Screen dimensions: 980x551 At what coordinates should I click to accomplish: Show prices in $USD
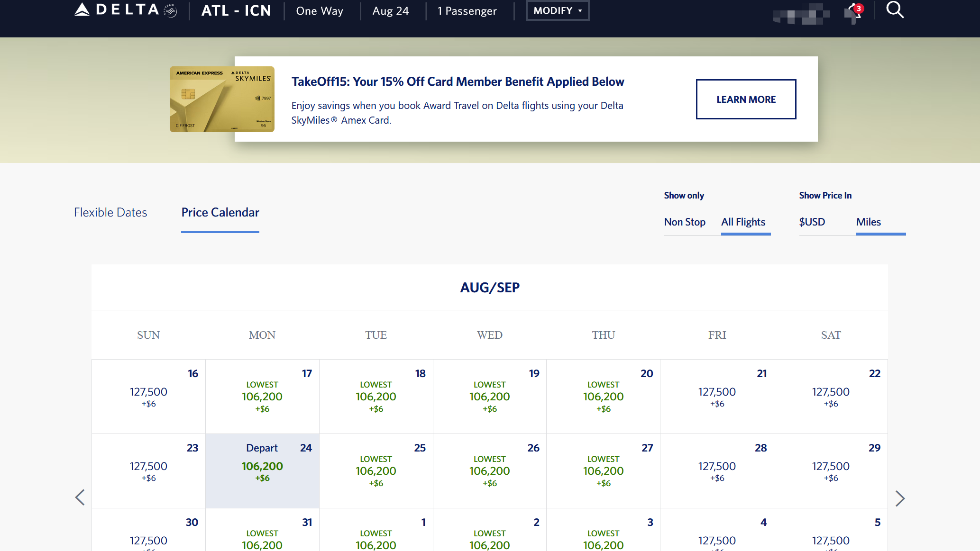tap(812, 222)
